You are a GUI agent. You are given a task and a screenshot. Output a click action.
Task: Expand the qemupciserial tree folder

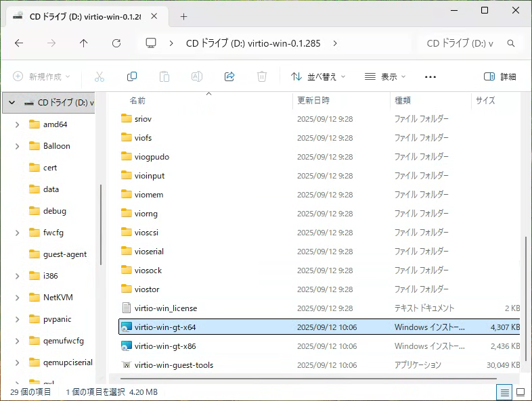coord(18,362)
